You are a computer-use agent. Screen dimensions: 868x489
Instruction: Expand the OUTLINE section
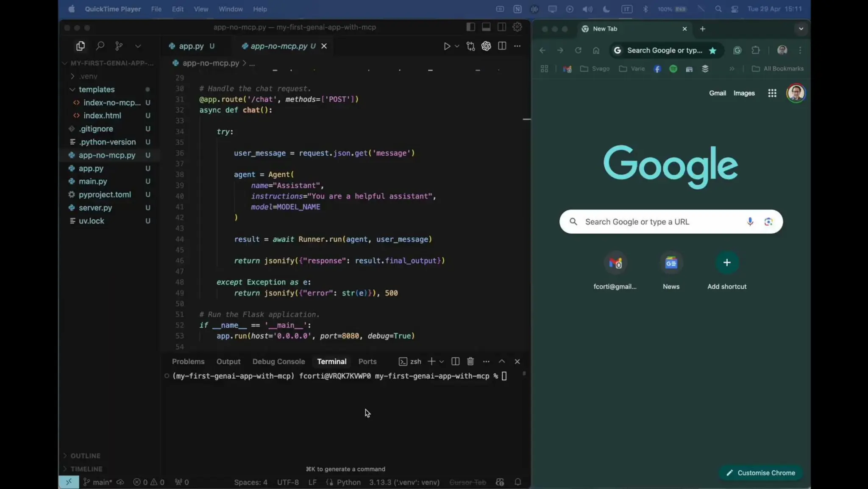(x=85, y=455)
